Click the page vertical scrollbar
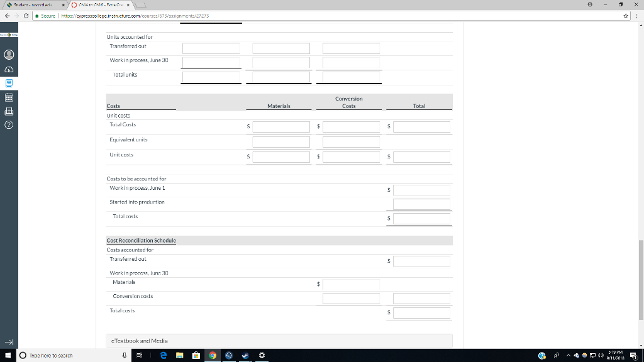This screenshot has height=362, width=644. click(x=641, y=280)
